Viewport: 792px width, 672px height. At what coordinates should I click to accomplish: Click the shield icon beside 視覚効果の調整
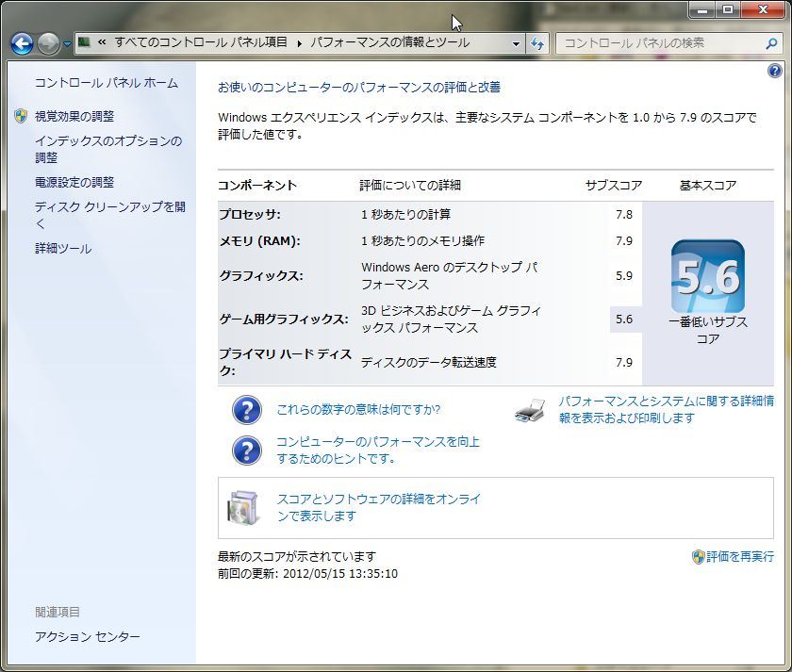tap(21, 116)
